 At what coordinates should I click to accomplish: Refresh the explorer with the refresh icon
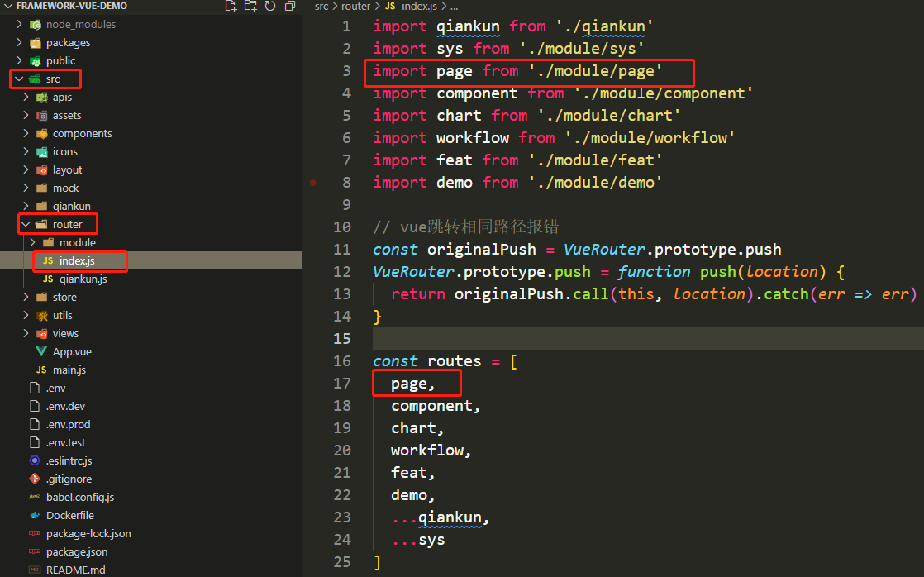pyautogui.click(x=270, y=6)
